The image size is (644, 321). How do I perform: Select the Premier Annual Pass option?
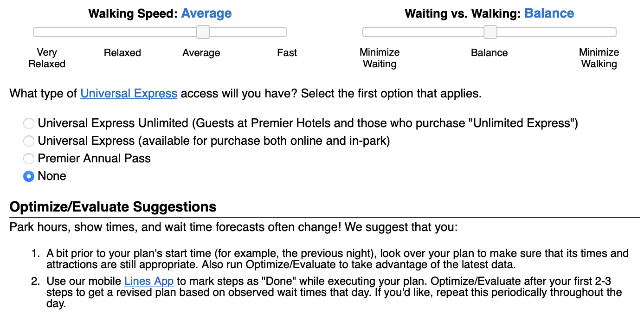point(28,159)
